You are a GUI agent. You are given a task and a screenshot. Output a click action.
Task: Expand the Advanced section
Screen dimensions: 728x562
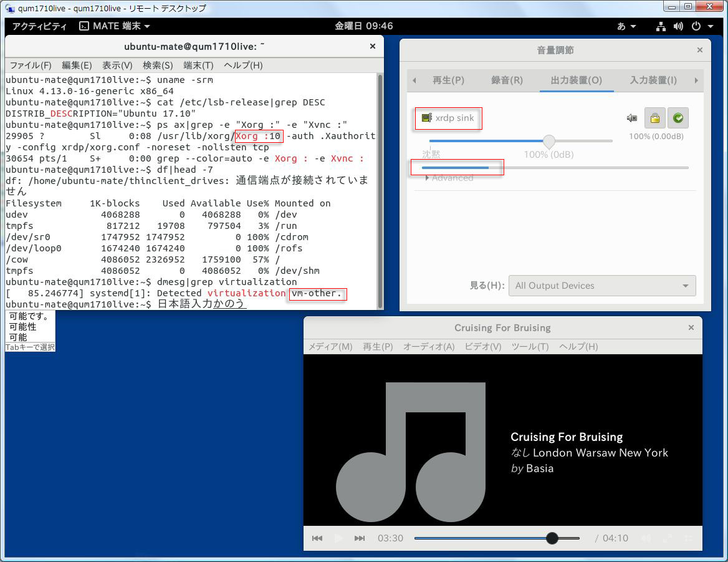[449, 178]
